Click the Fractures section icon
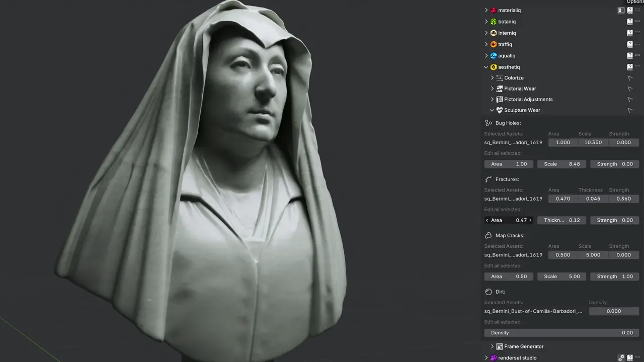Image resolution: width=644 pixels, height=362 pixels. click(x=488, y=179)
